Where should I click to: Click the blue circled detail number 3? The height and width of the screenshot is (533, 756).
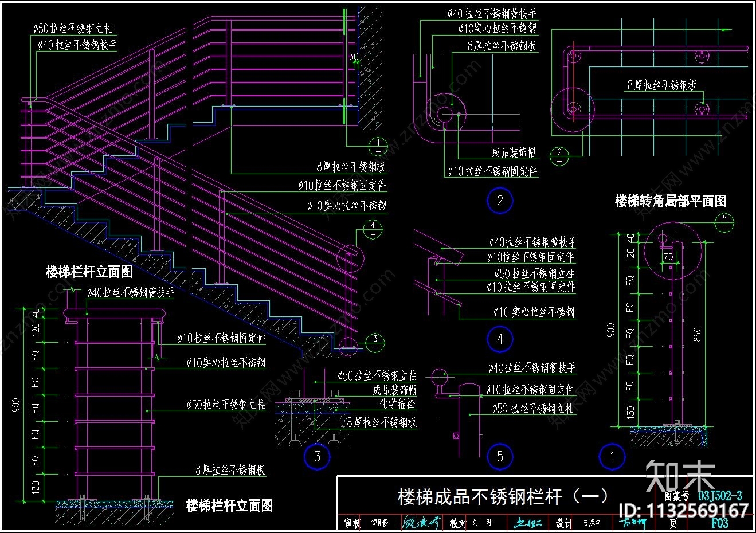[318, 457]
